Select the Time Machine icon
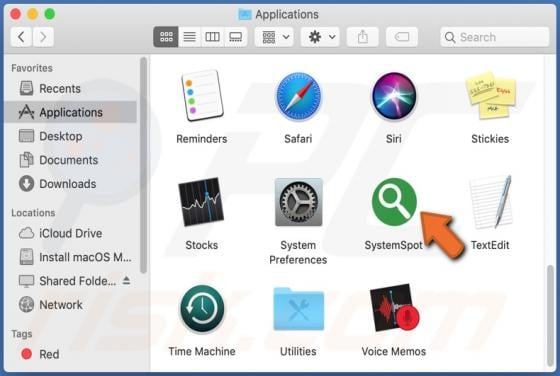This screenshot has width=560, height=376. click(x=202, y=309)
